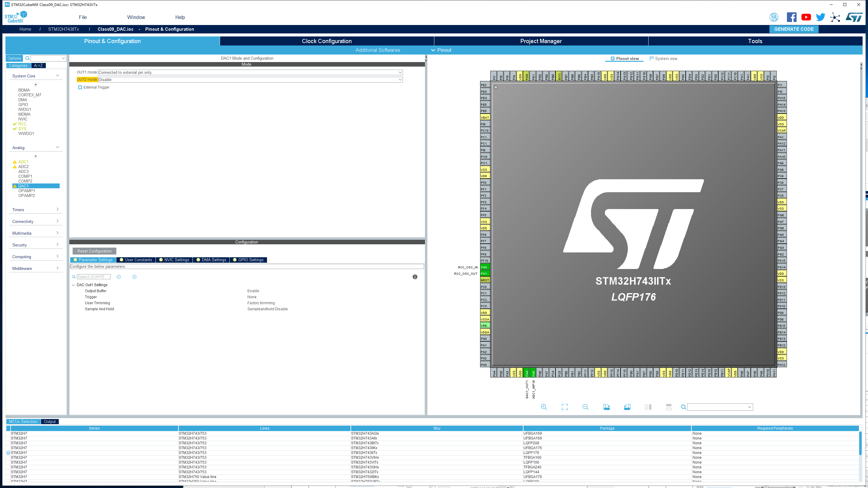Check the External Trigger checkbox
Image resolution: width=868 pixels, height=488 pixels.
pos(80,87)
